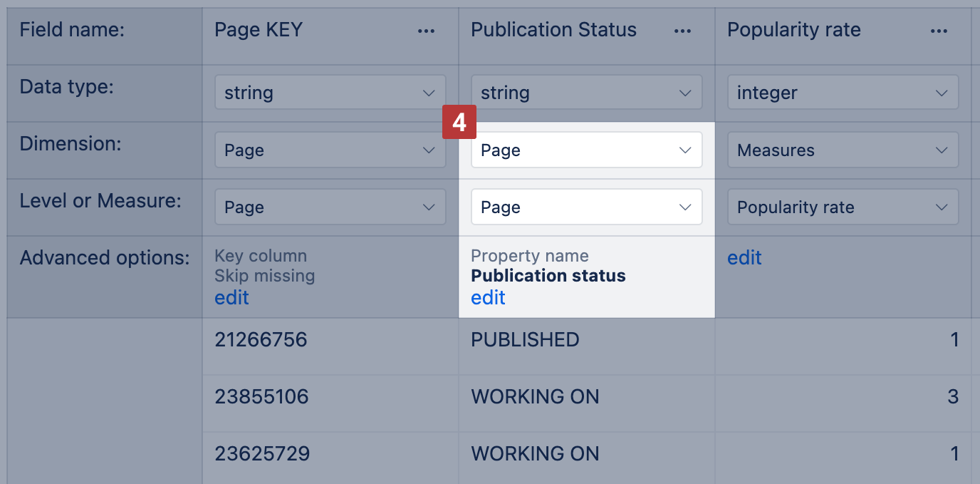980x484 pixels.
Task: Click the red step 4 marker badge
Action: point(459,123)
